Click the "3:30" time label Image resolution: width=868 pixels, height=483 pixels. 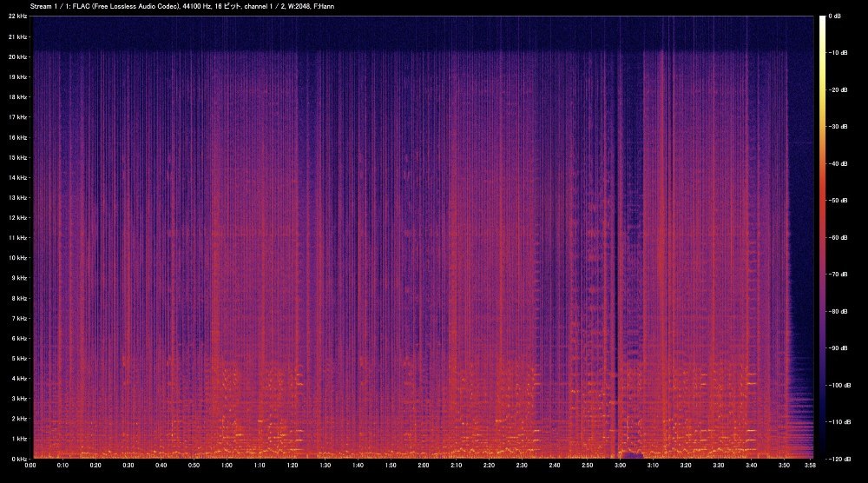[x=719, y=466]
